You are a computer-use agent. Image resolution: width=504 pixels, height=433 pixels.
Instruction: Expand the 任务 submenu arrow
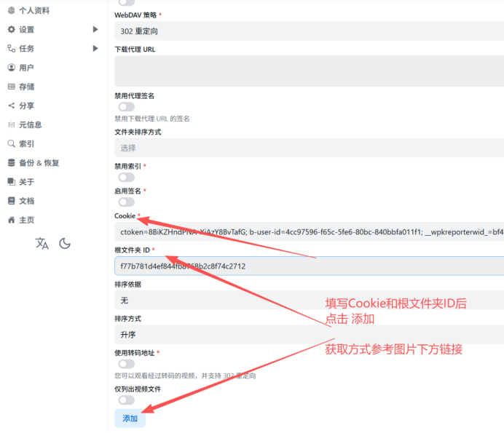pos(95,49)
